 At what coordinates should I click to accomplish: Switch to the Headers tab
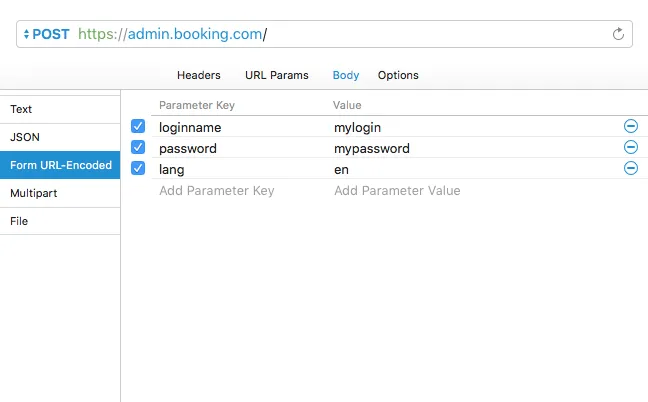coord(199,75)
